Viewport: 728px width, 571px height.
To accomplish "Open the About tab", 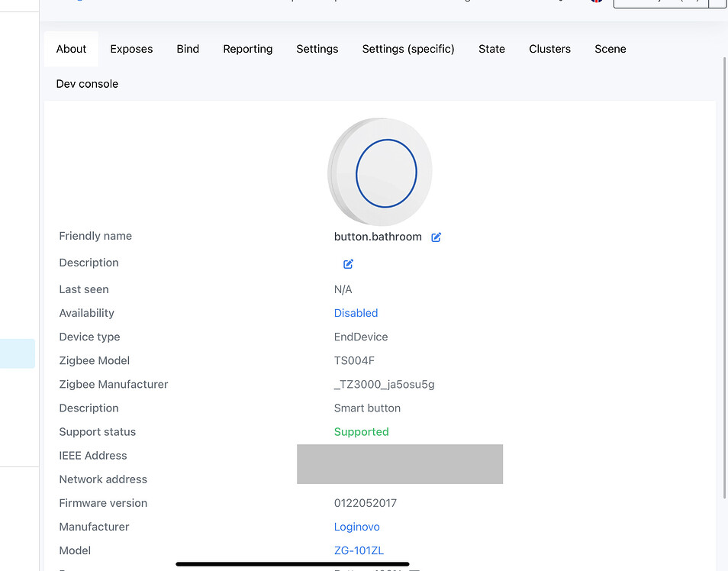I will [71, 49].
